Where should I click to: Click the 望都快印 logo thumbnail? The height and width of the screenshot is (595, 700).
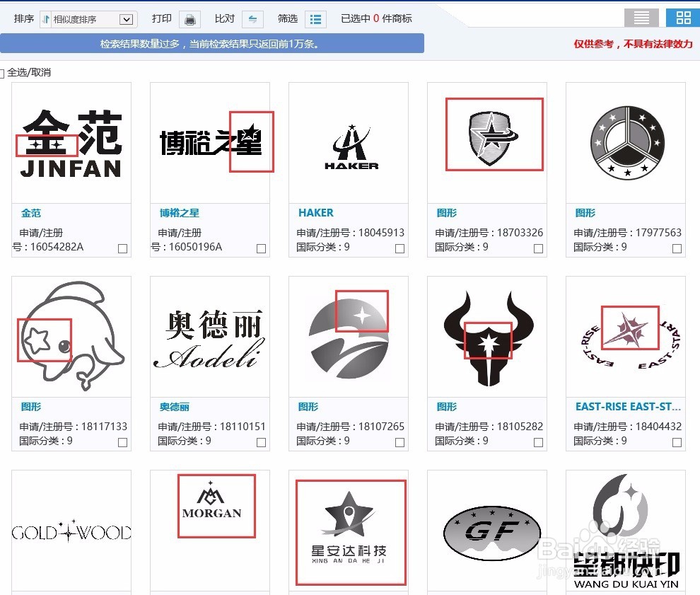(x=626, y=531)
